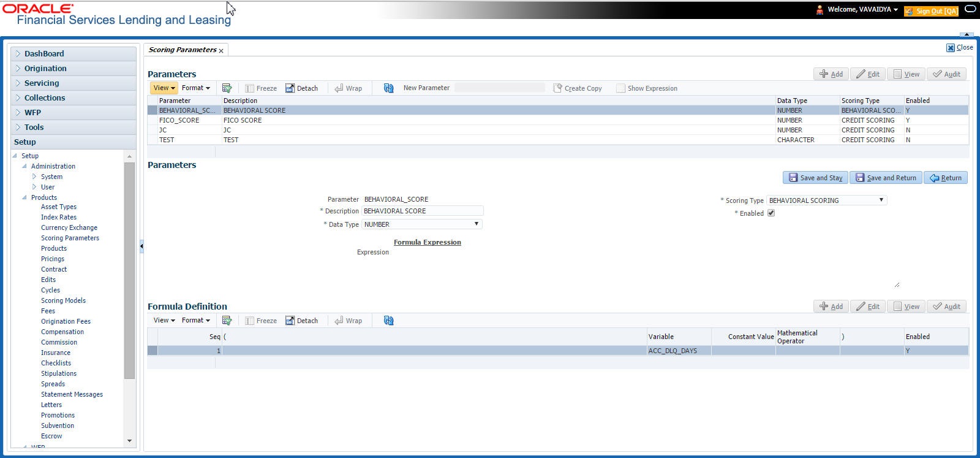Check the Show Expression checkbox

pyautogui.click(x=620, y=88)
